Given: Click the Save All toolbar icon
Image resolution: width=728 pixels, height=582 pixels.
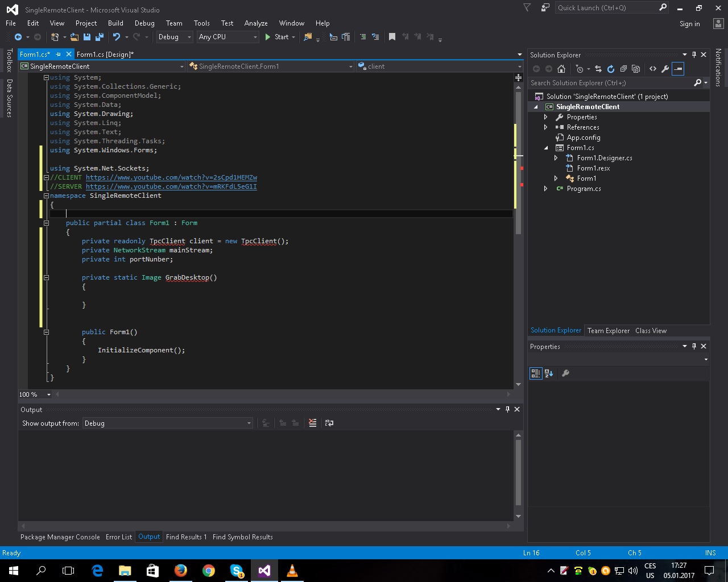Looking at the screenshot, I should 100,37.
